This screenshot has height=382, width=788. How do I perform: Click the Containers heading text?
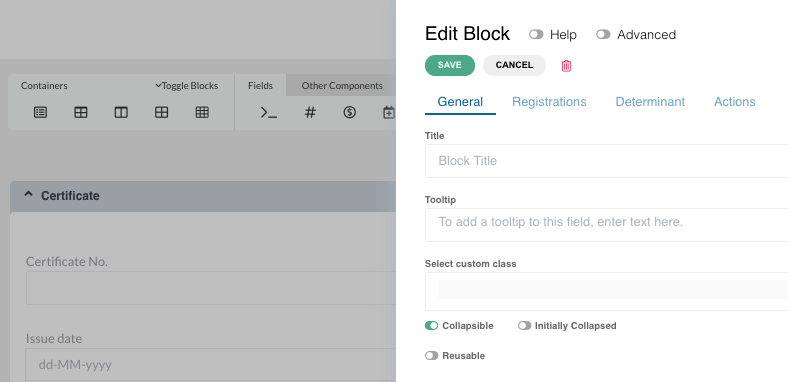click(44, 85)
